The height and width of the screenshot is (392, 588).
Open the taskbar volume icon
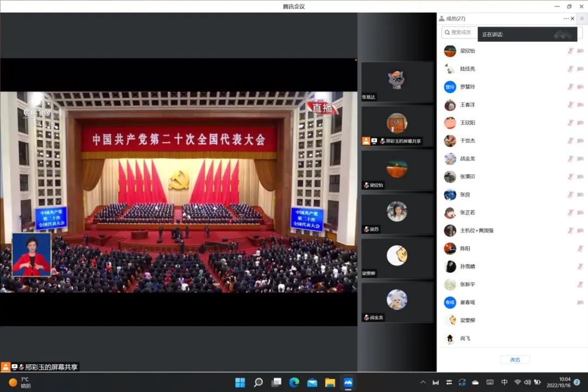coord(527,382)
